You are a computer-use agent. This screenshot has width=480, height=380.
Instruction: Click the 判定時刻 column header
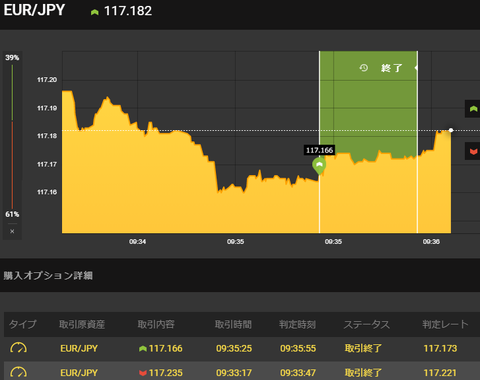pyautogui.click(x=297, y=324)
